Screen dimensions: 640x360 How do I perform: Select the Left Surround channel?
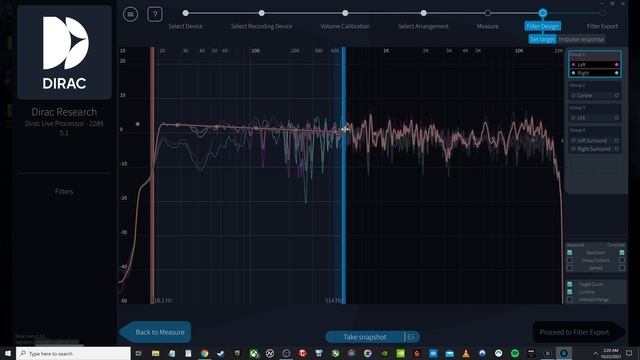[595, 140]
